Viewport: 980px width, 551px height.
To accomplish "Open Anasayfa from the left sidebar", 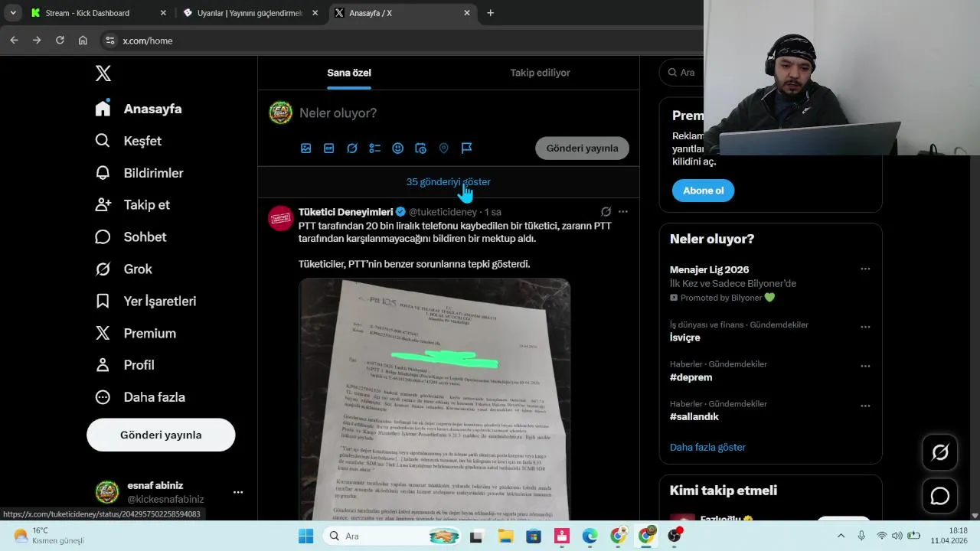I will [x=139, y=109].
